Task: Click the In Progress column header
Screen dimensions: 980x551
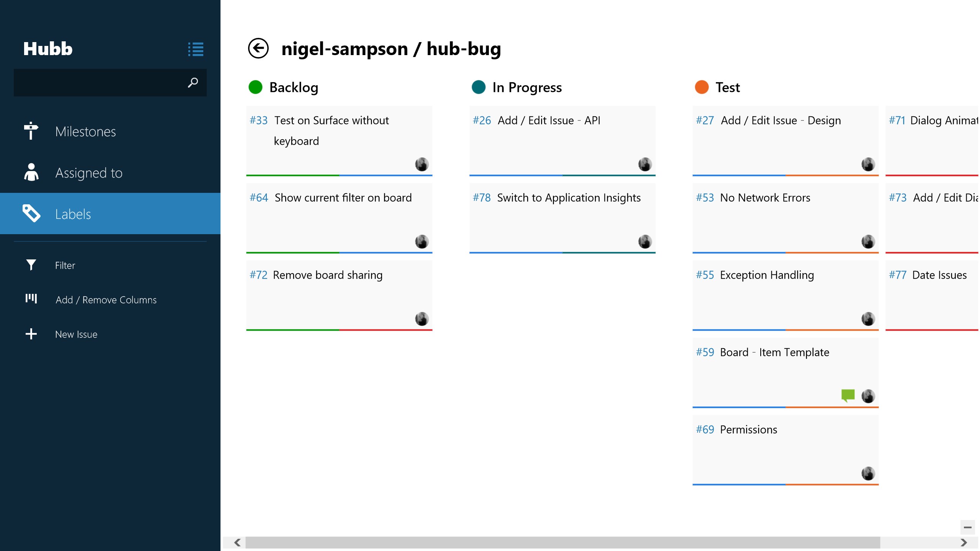Action: click(527, 88)
